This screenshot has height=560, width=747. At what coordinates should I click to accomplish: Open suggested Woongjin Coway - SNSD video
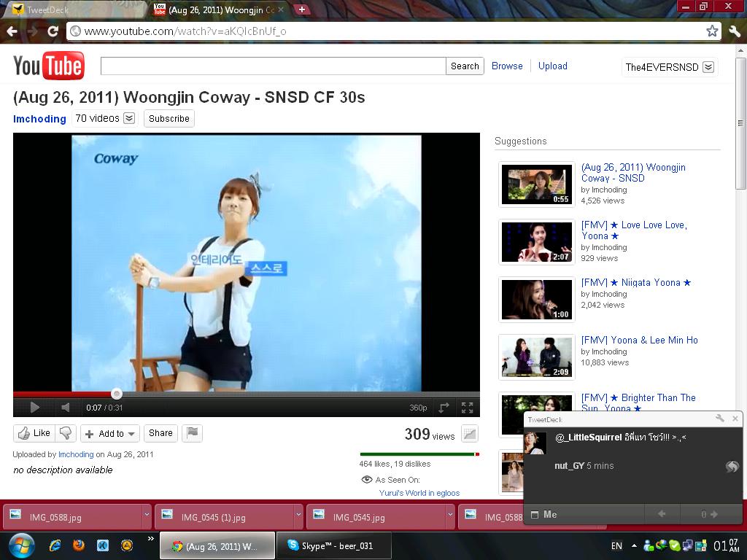(633, 172)
